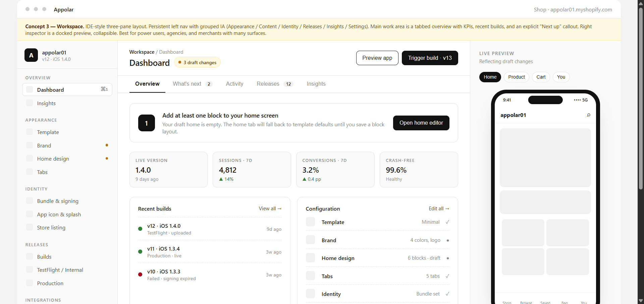Switch live preview to Cart screen
The image size is (644, 304).
click(x=541, y=77)
